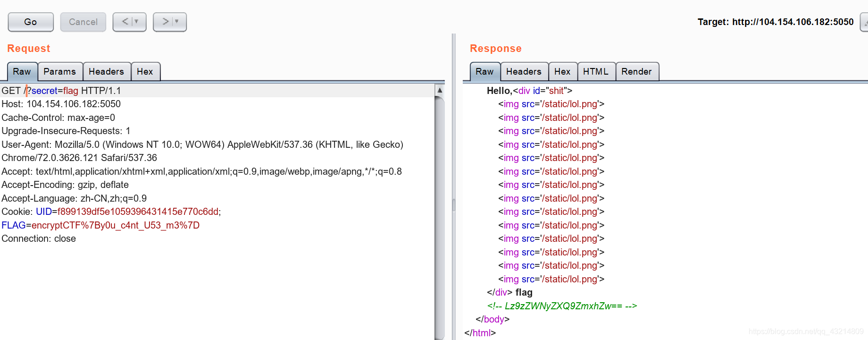The image size is (868, 340).
Task: Click the GET /?secret=flag request line
Action: click(61, 91)
